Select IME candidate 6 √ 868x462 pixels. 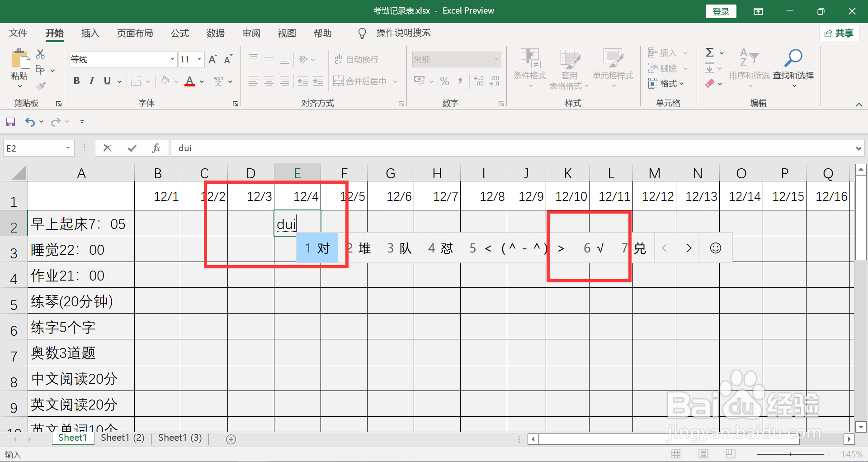coord(594,248)
